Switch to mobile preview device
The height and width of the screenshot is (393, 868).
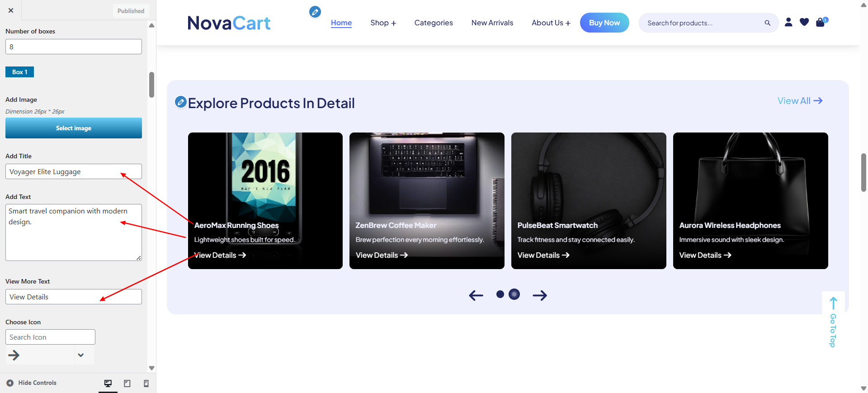click(x=146, y=384)
